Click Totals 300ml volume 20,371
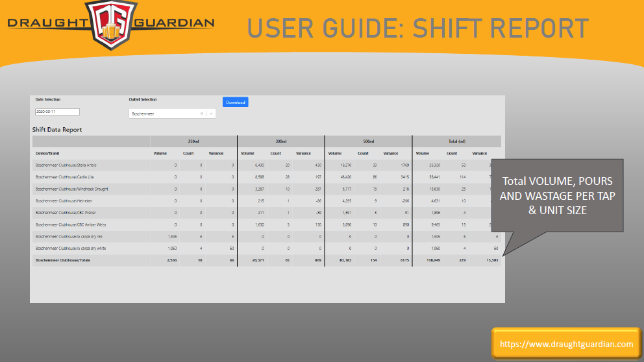 click(258, 260)
